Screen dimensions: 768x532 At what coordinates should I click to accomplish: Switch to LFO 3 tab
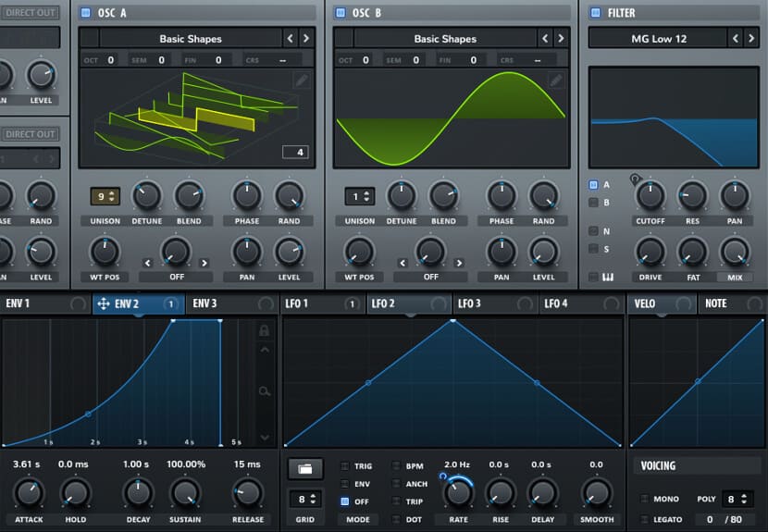[x=496, y=303]
